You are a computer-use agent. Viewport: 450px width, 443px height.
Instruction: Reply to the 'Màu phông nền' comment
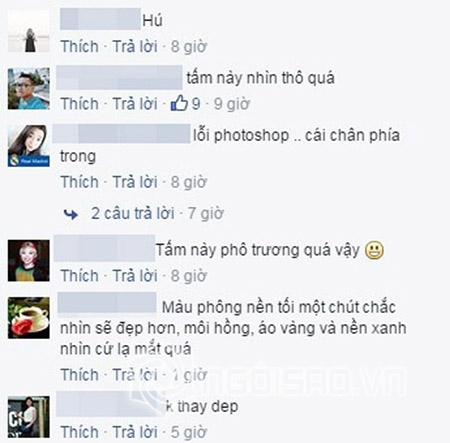coord(135,375)
